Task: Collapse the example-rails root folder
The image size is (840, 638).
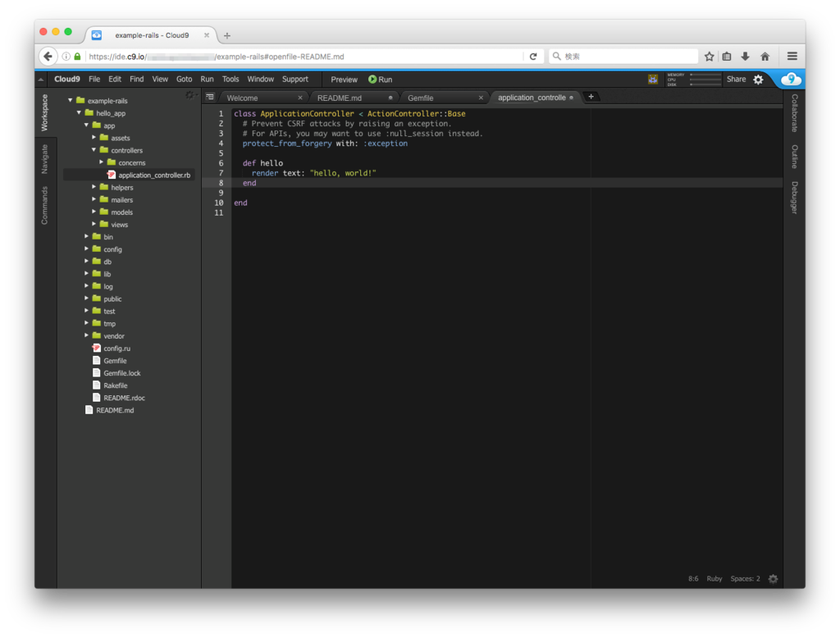Action: pyautogui.click(x=71, y=100)
